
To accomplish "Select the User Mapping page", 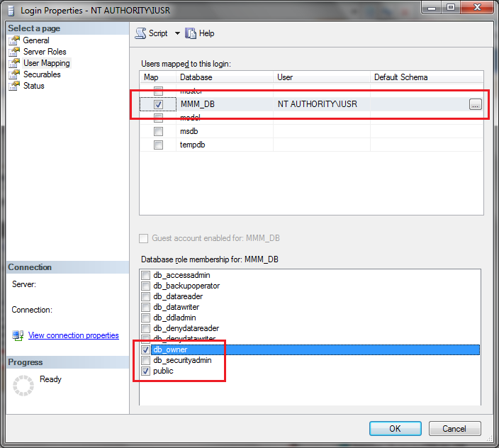I will pos(47,63).
